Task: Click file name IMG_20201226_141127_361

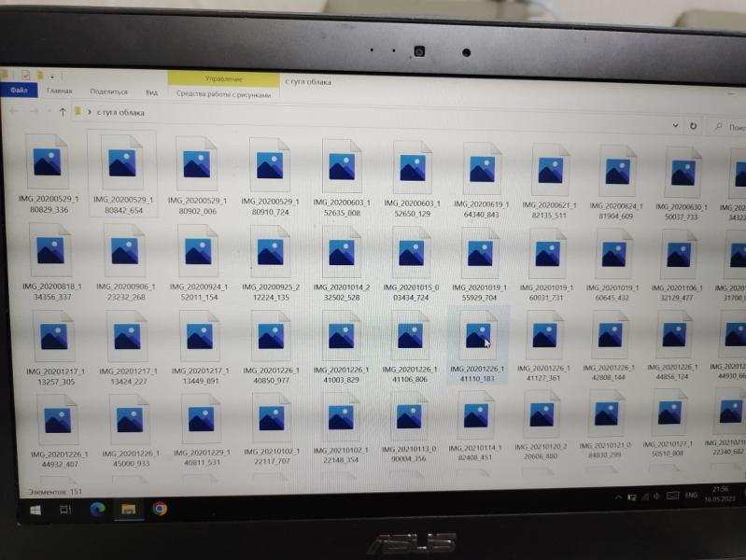Action: [543, 373]
